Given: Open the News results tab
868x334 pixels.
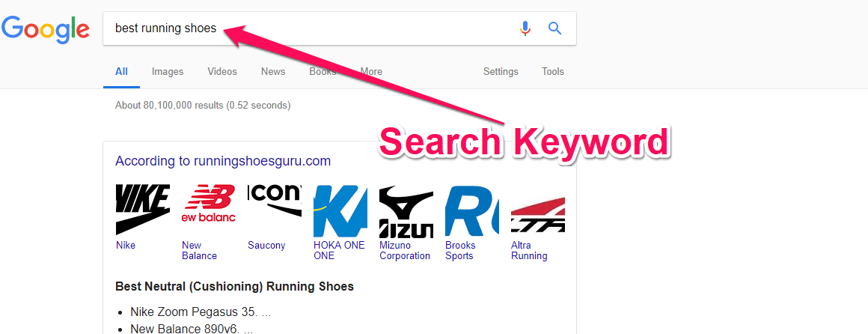Looking at the screenshot, I should click(x=273, y=71).
